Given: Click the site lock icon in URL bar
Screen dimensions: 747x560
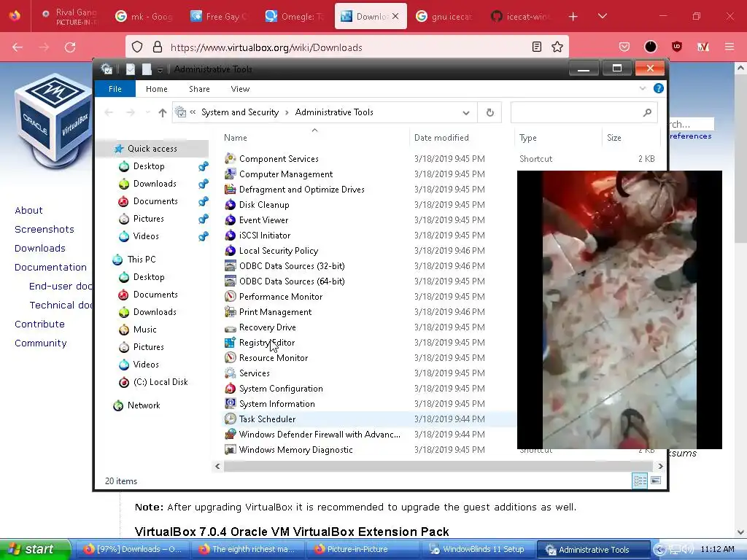Looking at the screenshot, I should click(158, 47).
